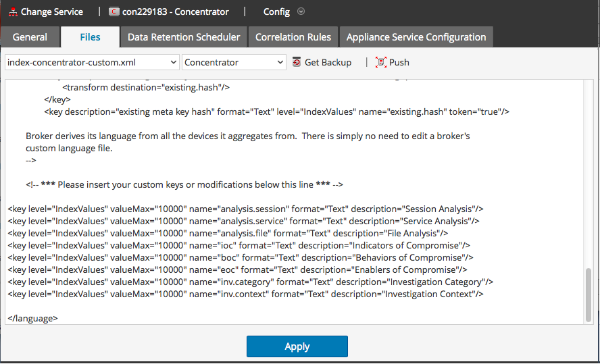Open the Concentrator service type dropdown
Image resolution: width=600 pixels, height=364 pixels.
(x=234, y=62)
